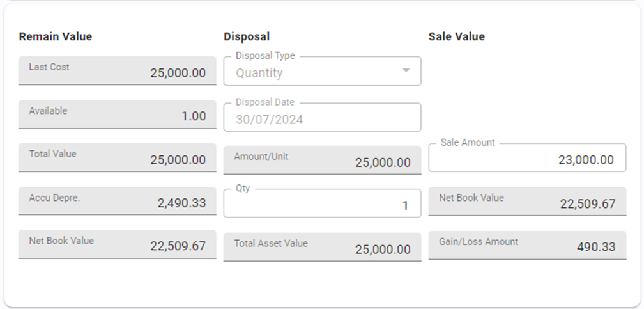Select Net Book Value under Remain Value
The width and height of the screenshot is (644, 309).
pos(118,244)
